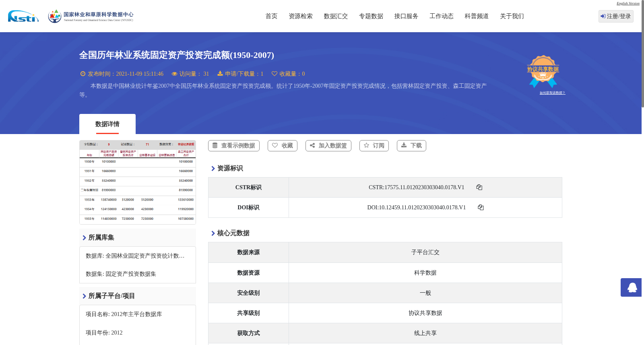
Task: Click 查看示例数据 button
Action: pyautogui.click(x=234, y=146)
